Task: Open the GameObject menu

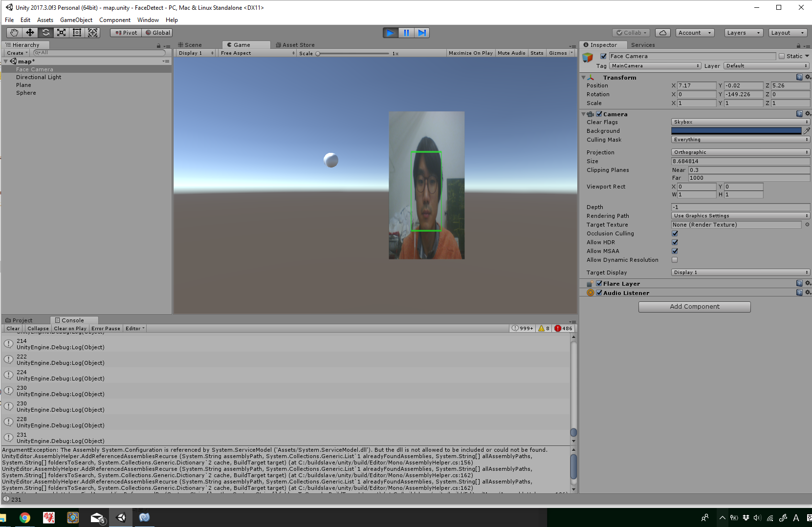Action: point(76,20)
